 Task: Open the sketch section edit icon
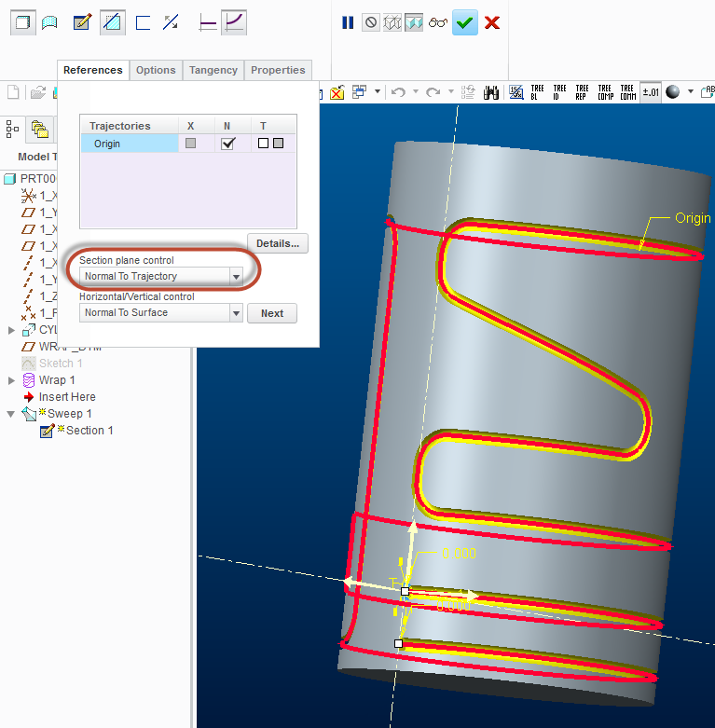coord(82,22)
